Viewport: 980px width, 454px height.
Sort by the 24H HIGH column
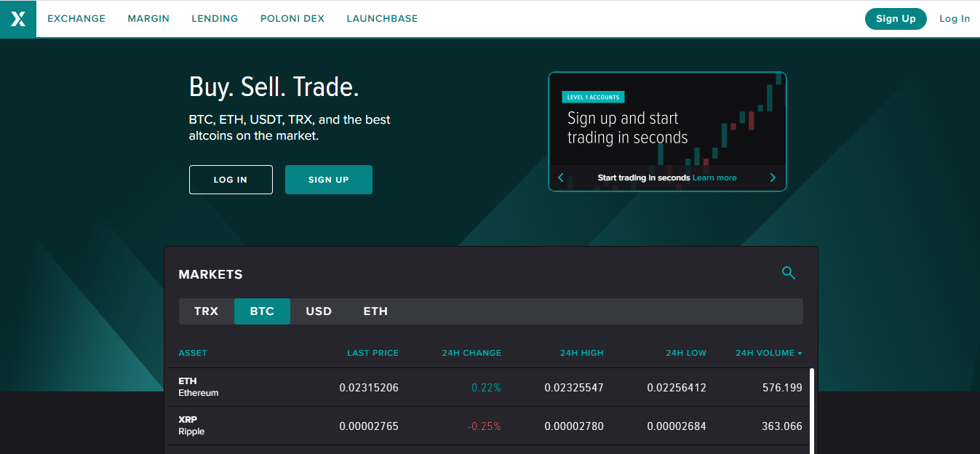582,353
